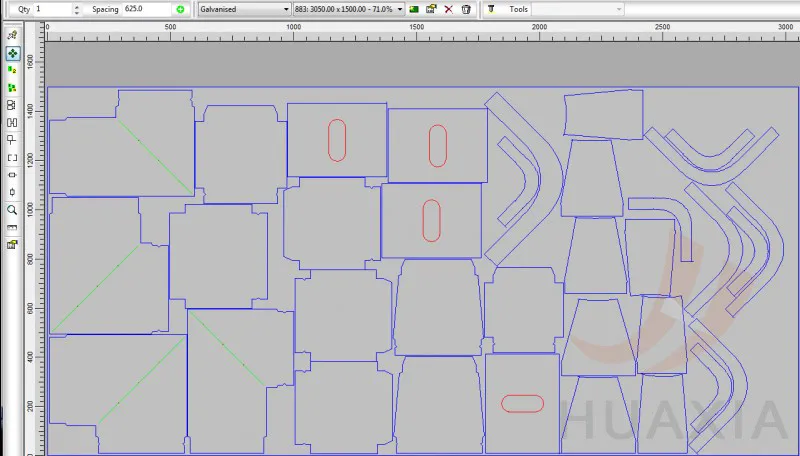This screenshot has height=456, width=800.
Task: Open the 3050.00 x 1500.00 sheet size dropdown
Action: coord(349,9)
